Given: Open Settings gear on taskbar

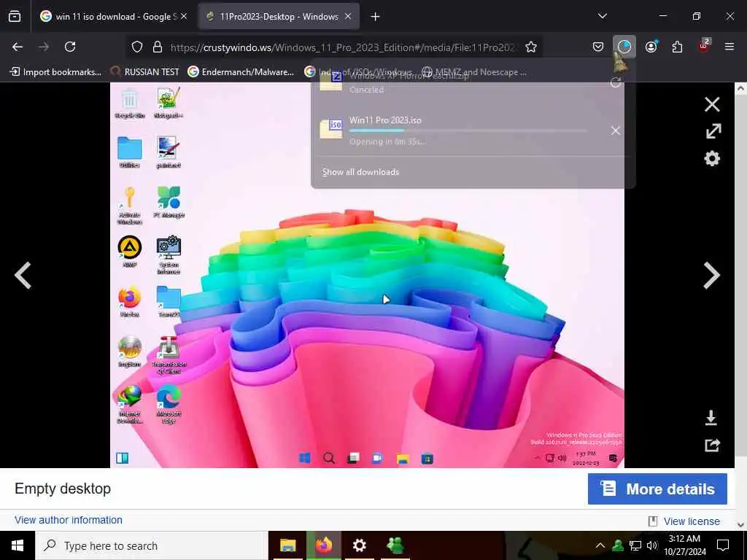Looking at the screenshot, I should (x=359, y=545).
